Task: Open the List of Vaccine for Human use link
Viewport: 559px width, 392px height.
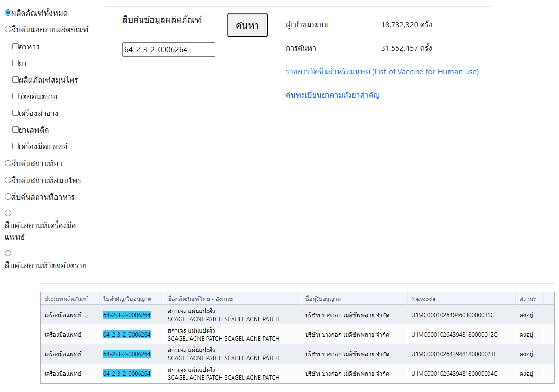Action: (x=382, y=72)
